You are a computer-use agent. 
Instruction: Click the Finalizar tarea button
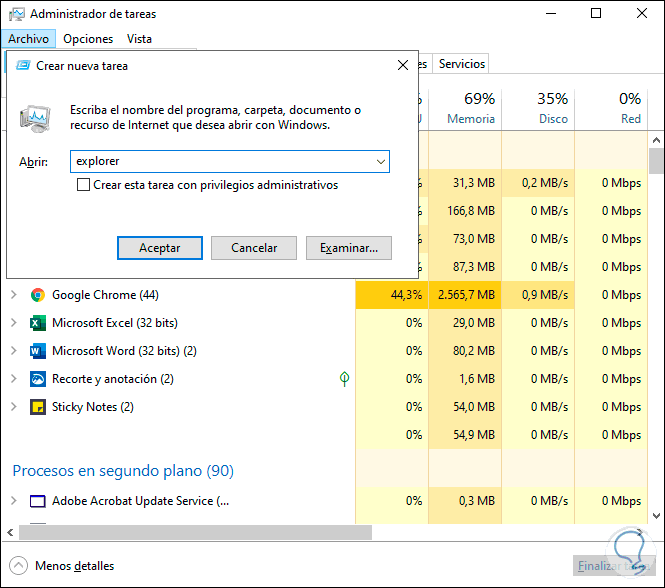click(614, 566)
